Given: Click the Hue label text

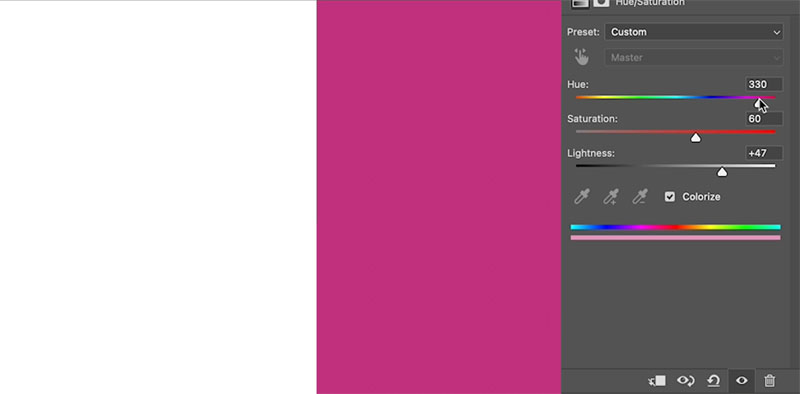Looking at the screenshot, I should pyautogui.click(x=578, y=84).
